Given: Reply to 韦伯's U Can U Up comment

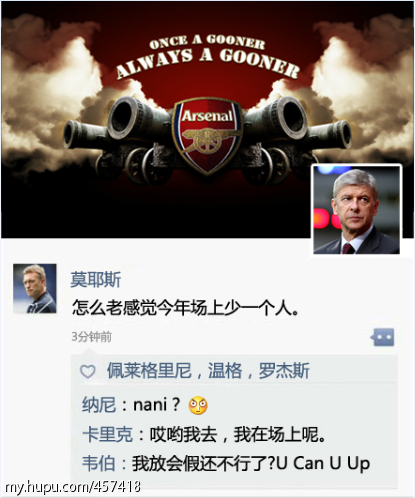Looking at the screenshot, I should pyautogui.click(x=251, y=464).
